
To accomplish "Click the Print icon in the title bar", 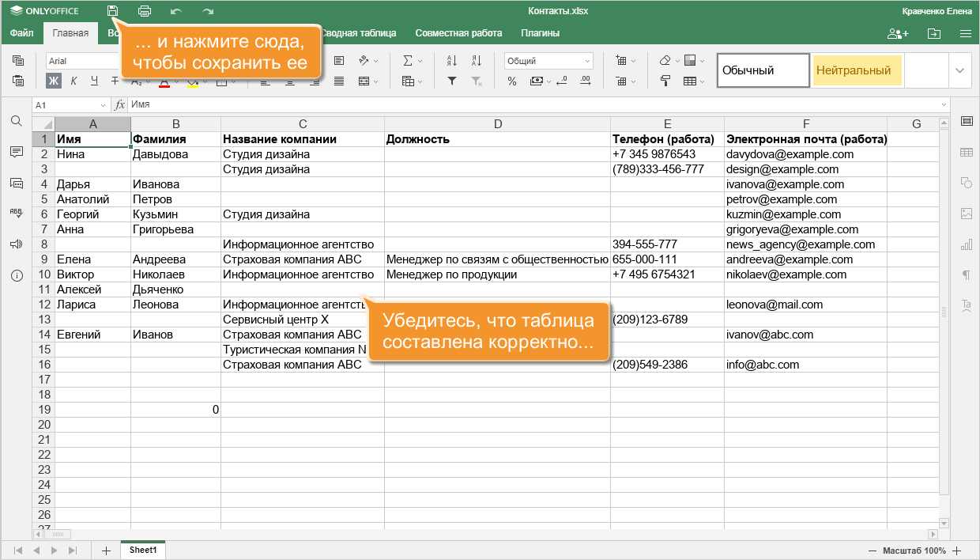I will [x=145, y=11].
